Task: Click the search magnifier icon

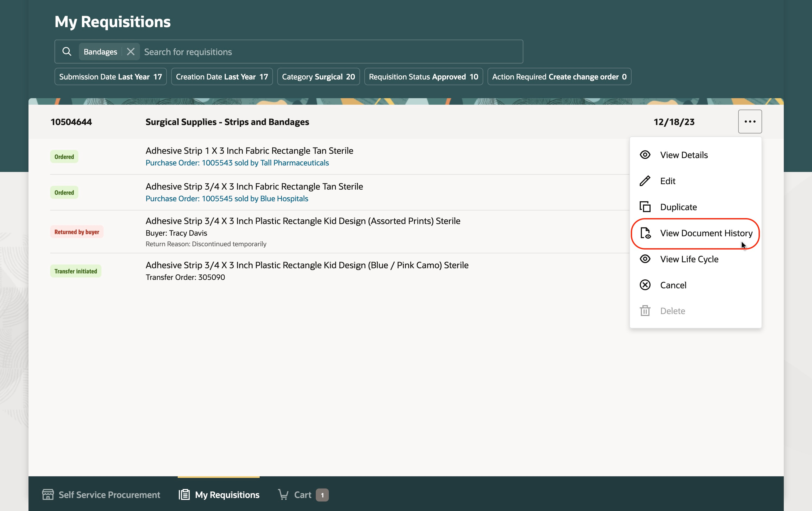Action: (x=67, y=52)
